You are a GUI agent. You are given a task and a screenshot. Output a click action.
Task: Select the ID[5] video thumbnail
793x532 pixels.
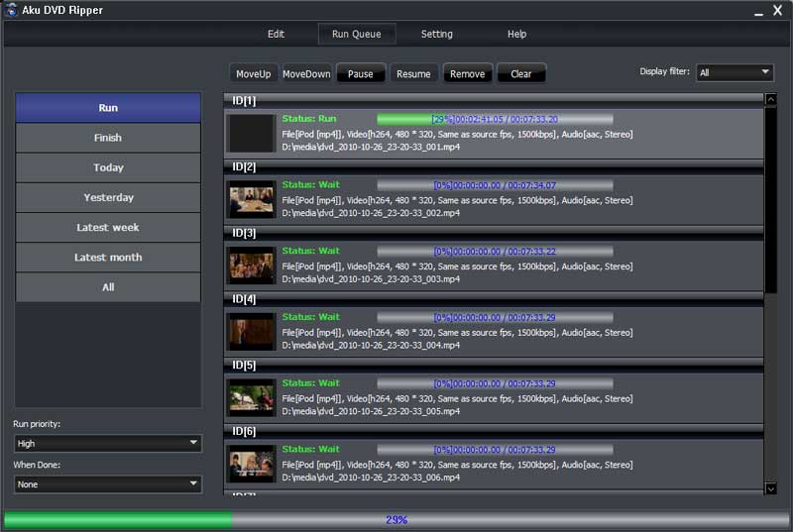pos(252,397)
